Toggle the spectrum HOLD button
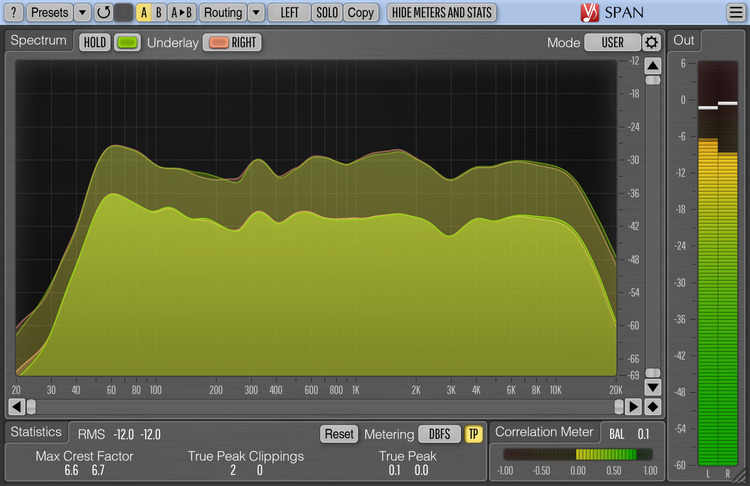750x486 pixels. pyautogui.click(x=94, y=43)
